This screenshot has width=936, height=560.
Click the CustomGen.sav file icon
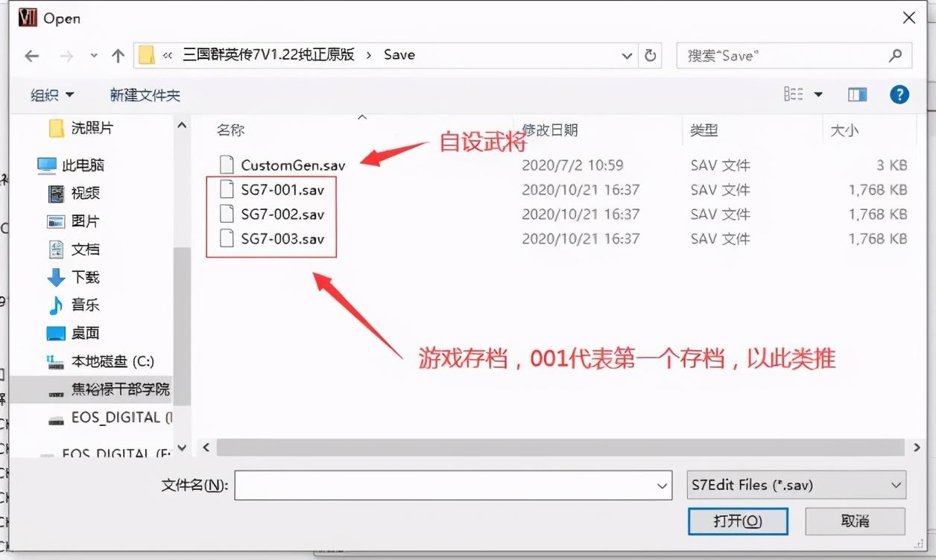click(x=227, y=165)
